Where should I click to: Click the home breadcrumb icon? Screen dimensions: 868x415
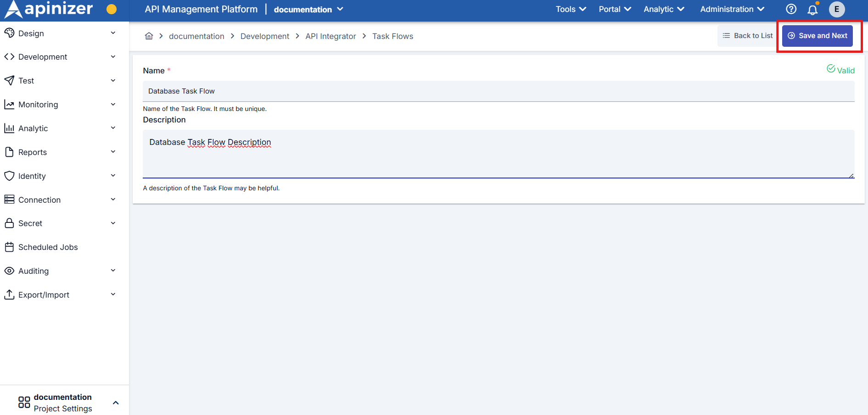(149, 35)
